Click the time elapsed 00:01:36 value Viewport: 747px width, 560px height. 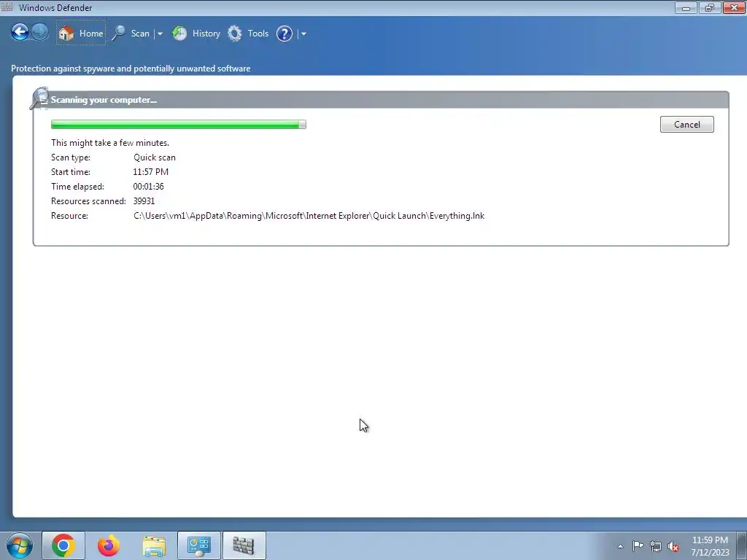coord(148,187)
